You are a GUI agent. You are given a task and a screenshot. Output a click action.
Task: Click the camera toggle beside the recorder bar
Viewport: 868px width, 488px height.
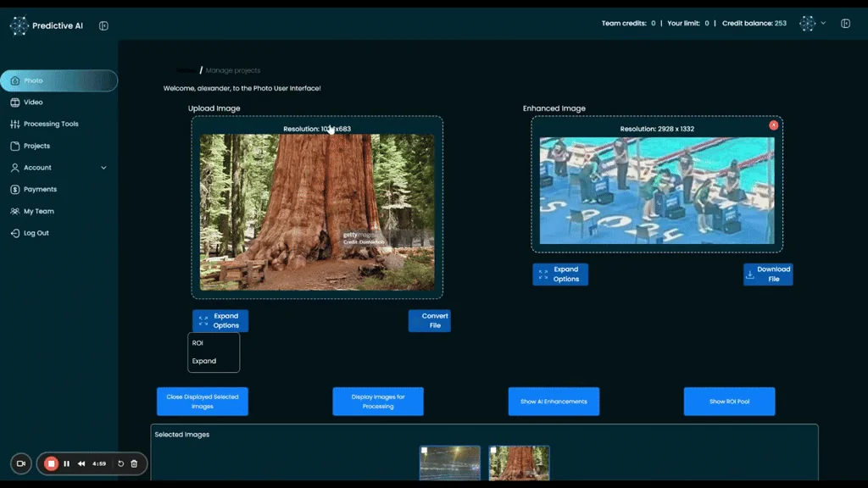[x=20, y=463]
